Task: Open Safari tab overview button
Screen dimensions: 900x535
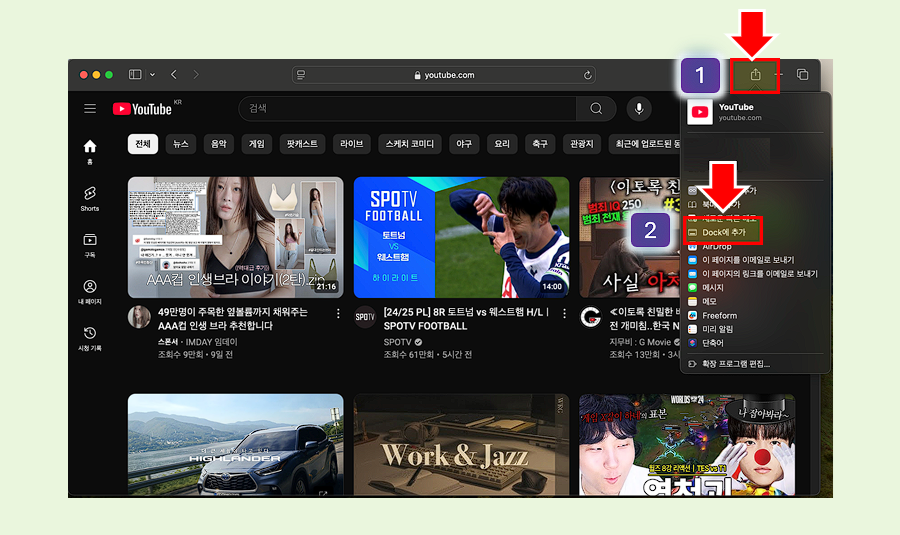Action: point(802,75)
